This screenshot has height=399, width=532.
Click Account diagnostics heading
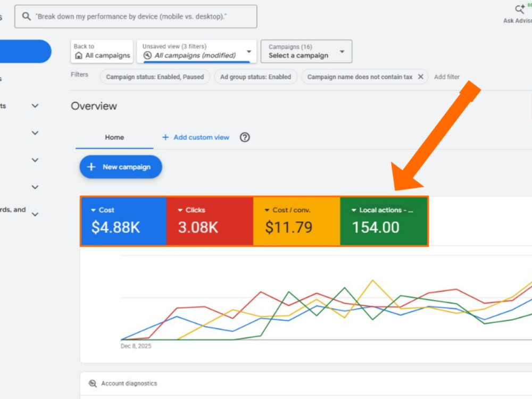pos(129,384)
